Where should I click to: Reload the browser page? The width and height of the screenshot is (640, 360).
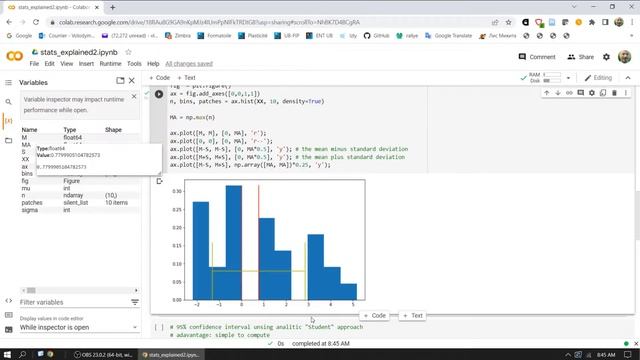[x=36, y=22]
